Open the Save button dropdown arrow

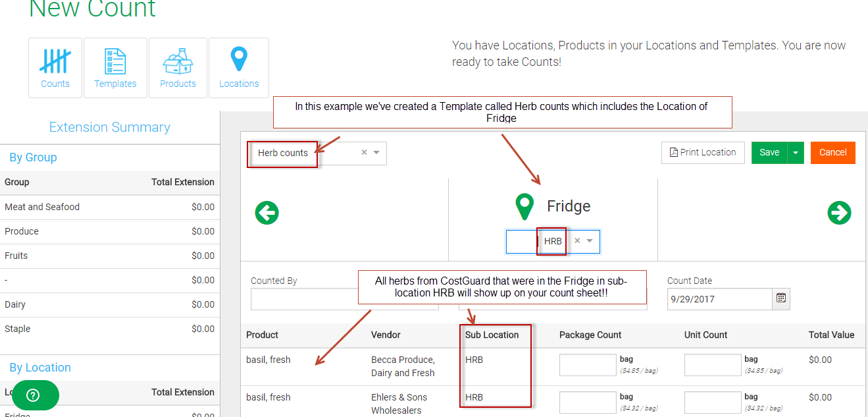click(x=796, y=153)
